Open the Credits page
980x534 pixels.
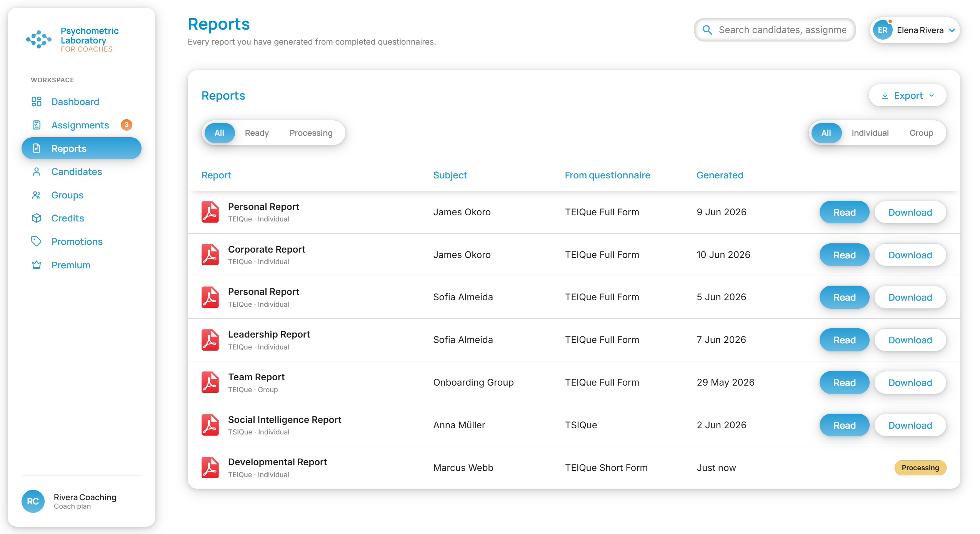[x=81, y=218]
